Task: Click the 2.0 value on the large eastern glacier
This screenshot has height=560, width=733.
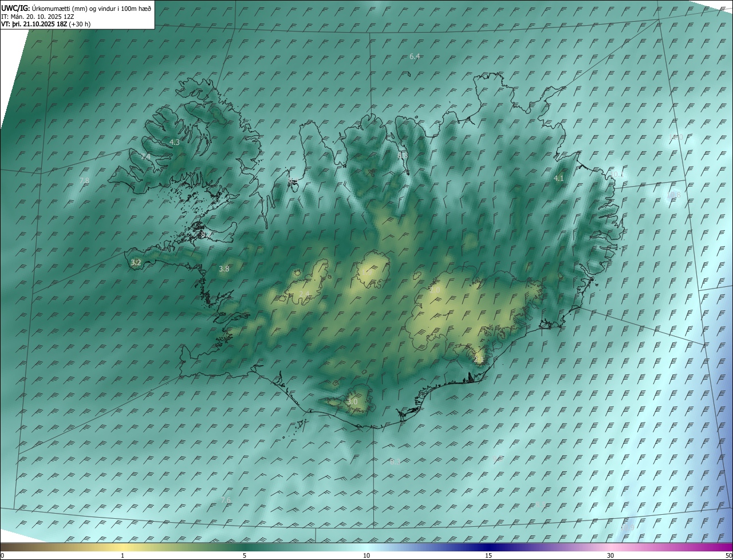Action: (435, 290)
